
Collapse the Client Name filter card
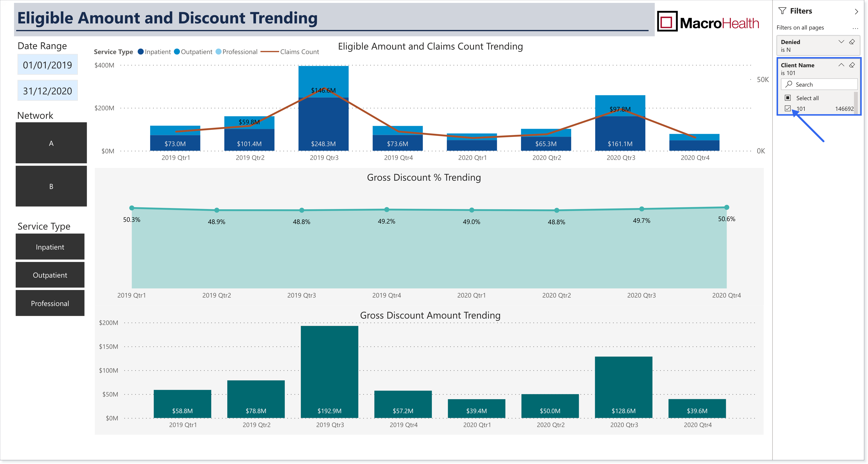coord(841,65)
